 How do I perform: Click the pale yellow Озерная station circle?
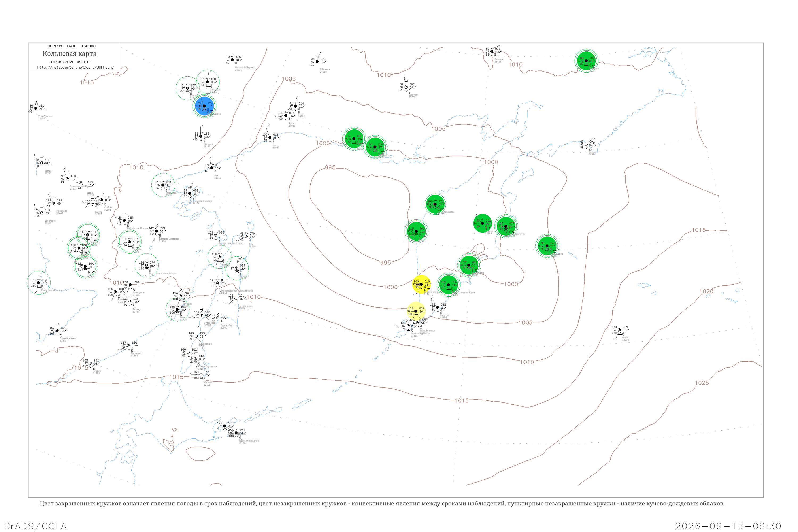(x=416, y=311)
